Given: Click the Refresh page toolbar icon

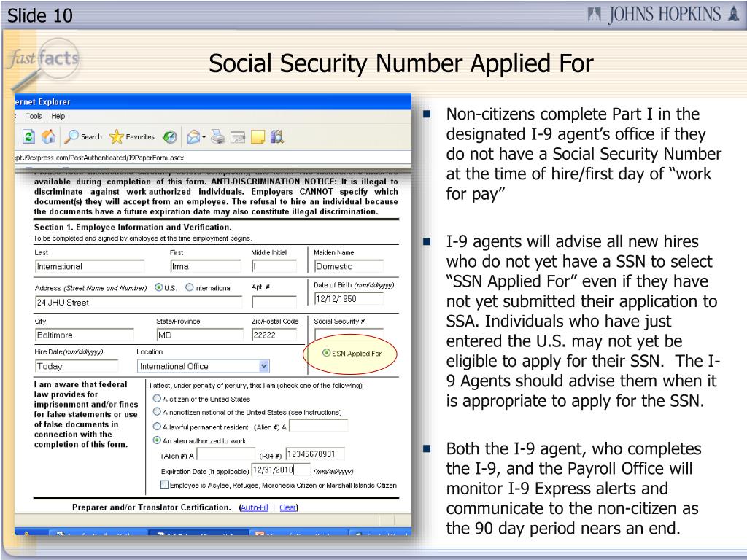Looking at the screenshot, I should tap(28, 137).
